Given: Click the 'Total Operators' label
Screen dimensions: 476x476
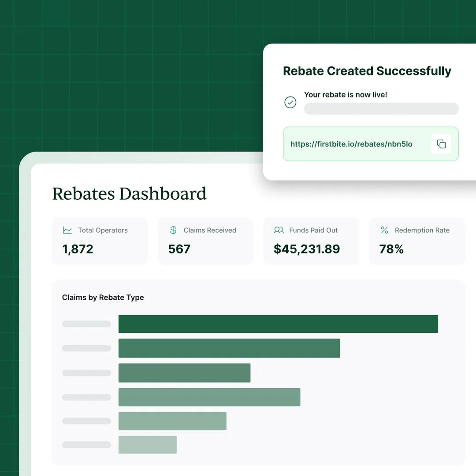Looking at the screenshot, I should click(103, 230).
